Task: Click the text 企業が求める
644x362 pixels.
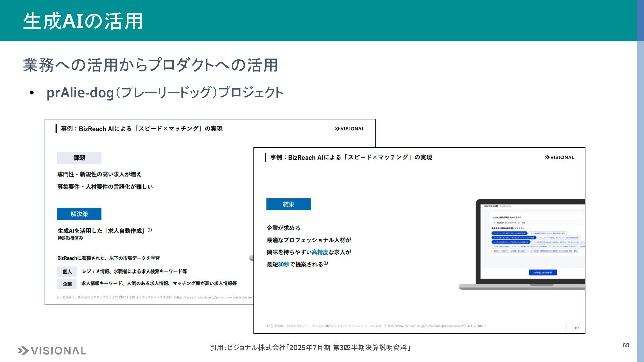Action: (283, 228)
